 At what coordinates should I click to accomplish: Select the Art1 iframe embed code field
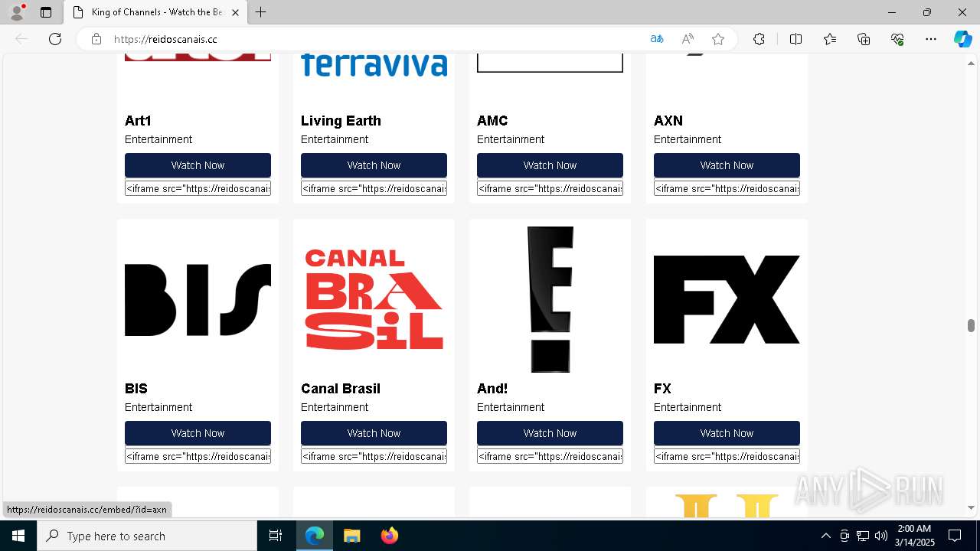pos(198,188)
